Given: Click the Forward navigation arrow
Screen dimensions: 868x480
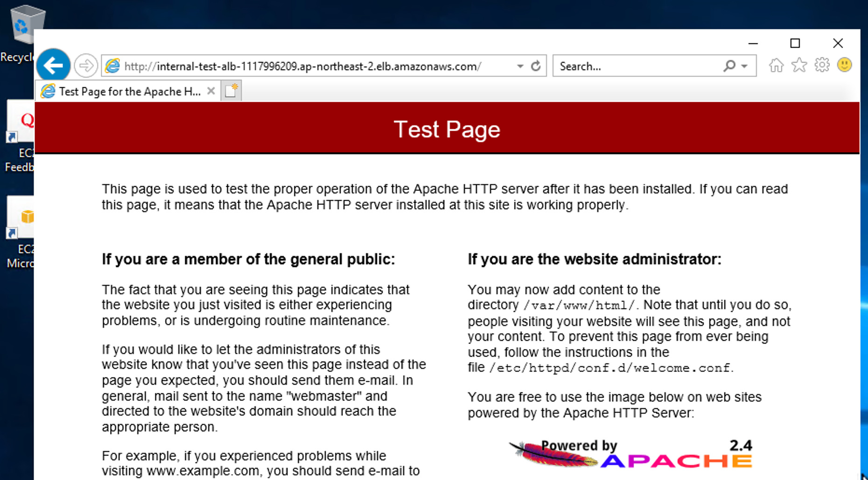Looking at the screenshot, I should click(x=85, y=66).
